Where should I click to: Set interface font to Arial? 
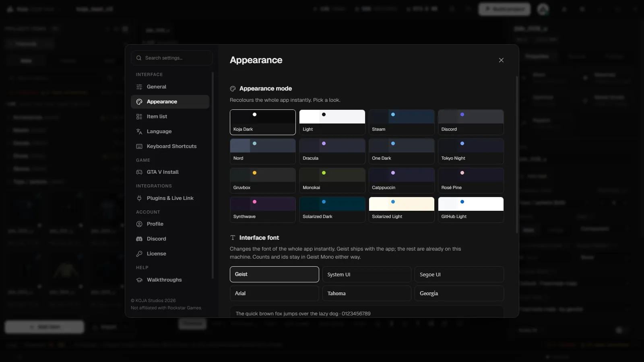275,293
